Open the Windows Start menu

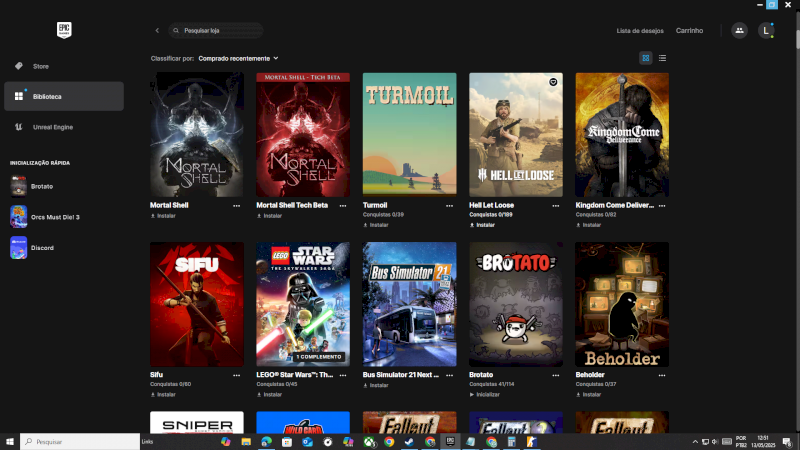pyautogui.click(x=10, y=441)
